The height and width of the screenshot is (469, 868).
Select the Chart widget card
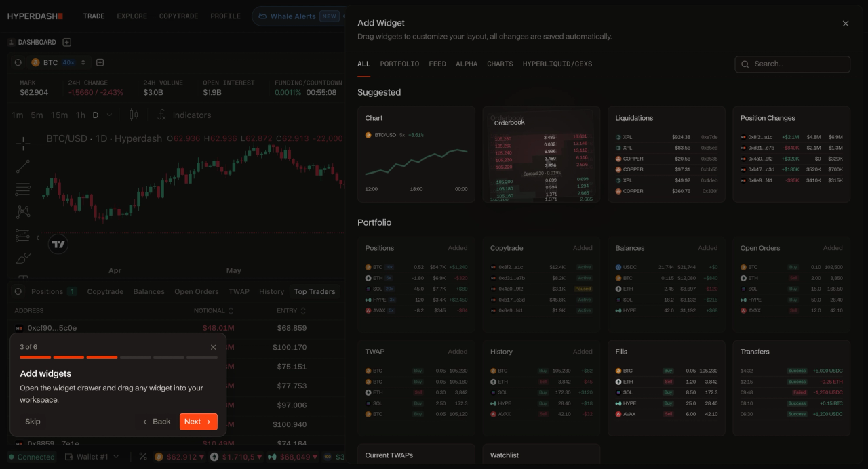coord(416,155)
